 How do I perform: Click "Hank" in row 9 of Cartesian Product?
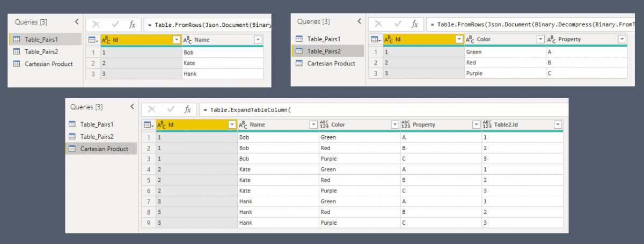pos(278,223)
